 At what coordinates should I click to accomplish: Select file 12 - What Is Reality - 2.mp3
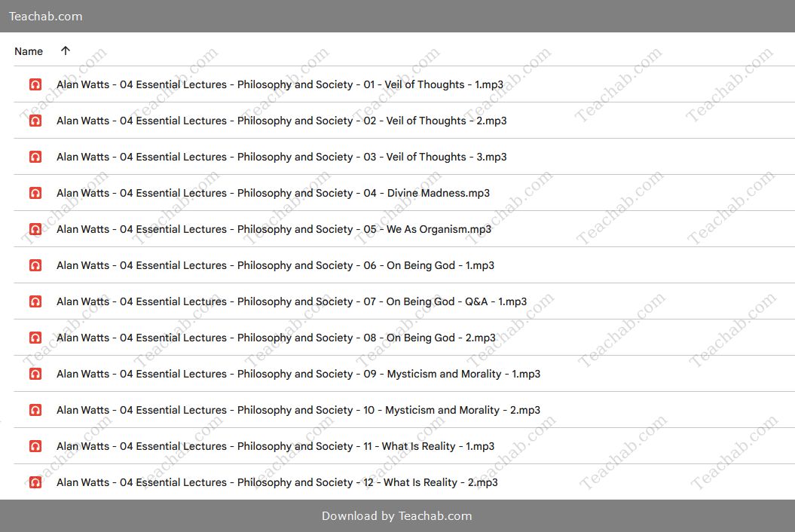click(277, 482)
